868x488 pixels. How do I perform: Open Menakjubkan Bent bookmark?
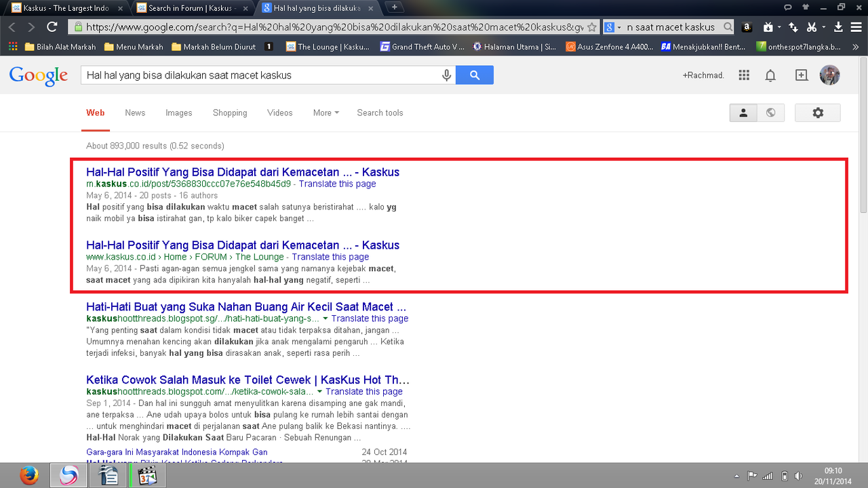tap(703, 47)
